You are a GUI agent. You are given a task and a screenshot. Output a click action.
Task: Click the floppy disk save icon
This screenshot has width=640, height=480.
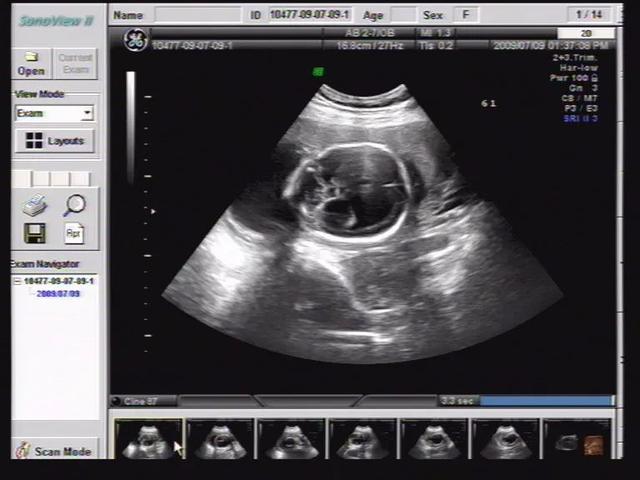[x=35, y=233]
